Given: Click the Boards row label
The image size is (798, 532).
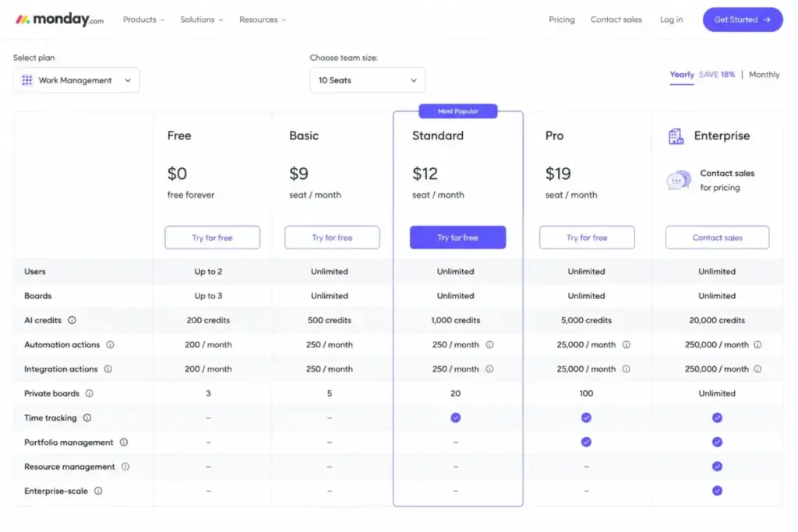Looking at the screenshot, I should coord(37,296).
